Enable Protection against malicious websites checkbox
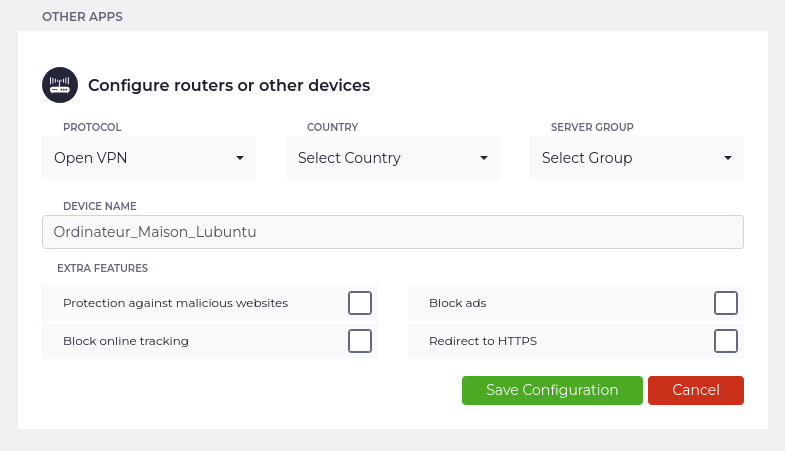This screenshot has width=785, height=451. point(360,303)
